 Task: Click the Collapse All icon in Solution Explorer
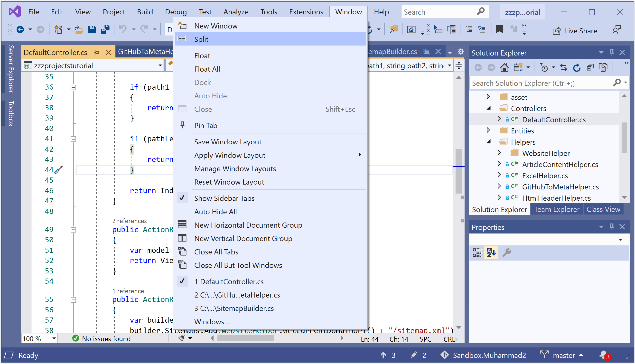click(x=590, y=67)
